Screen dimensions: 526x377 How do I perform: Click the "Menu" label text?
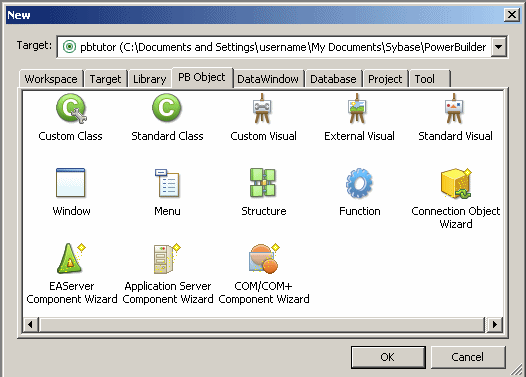[167, 211]
